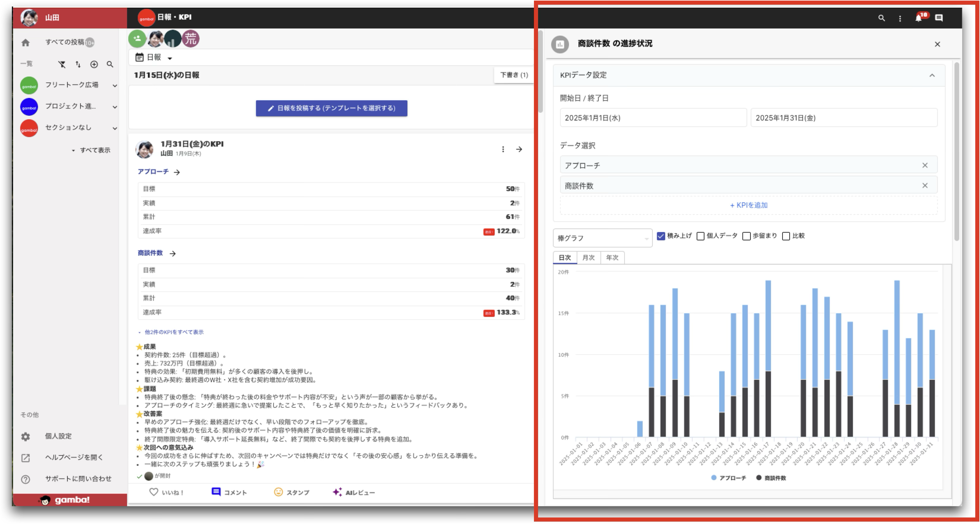Expand フリートーク広場 group chevron
The height and width of the screenshot is (524, 980).
115,85
